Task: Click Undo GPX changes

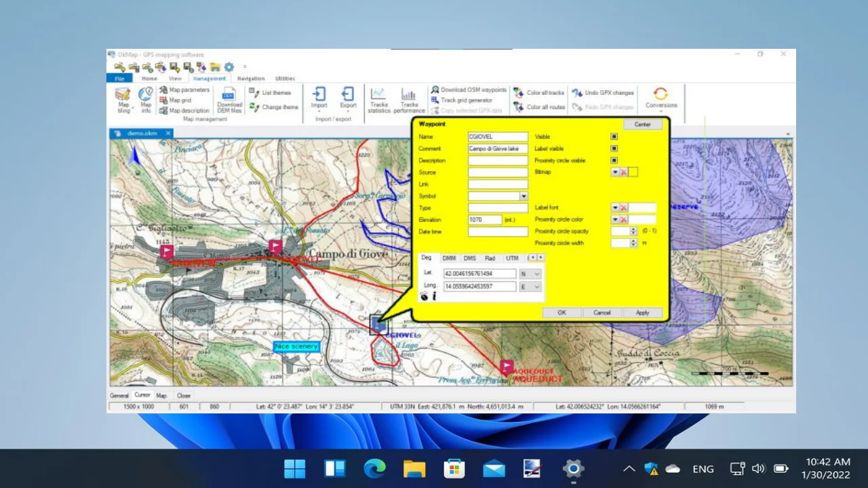Action: coord(603,93)
